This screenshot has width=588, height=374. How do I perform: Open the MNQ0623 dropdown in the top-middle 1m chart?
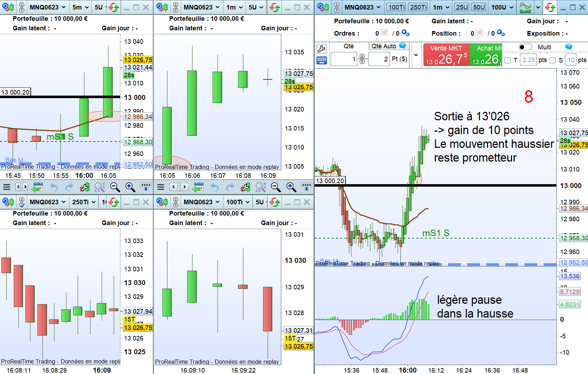(x=202, y=7)
